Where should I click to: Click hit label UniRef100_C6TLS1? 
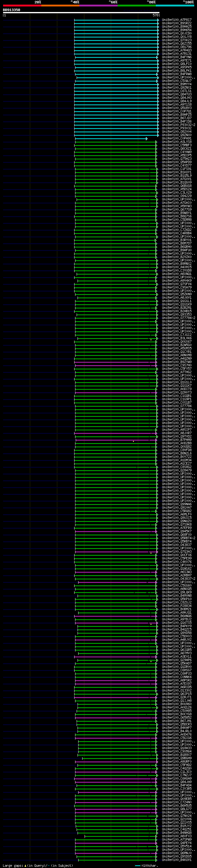tap(177, 91)
